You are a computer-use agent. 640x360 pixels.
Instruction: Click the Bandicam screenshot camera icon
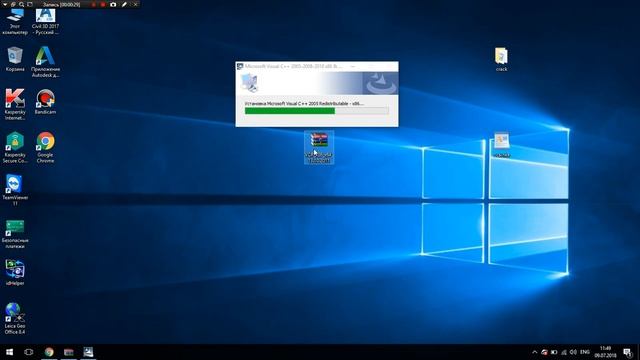113,4
